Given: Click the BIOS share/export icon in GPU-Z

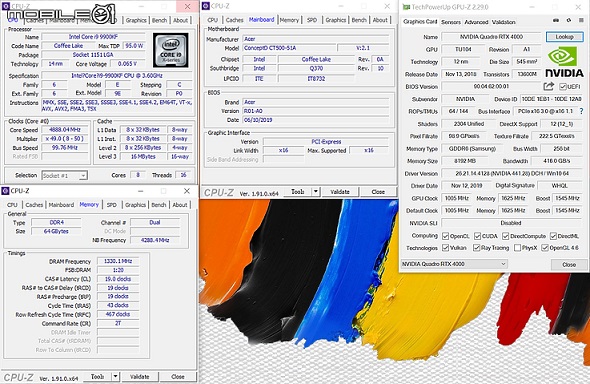Looking at the screenshot, I should tap(549, 86).
